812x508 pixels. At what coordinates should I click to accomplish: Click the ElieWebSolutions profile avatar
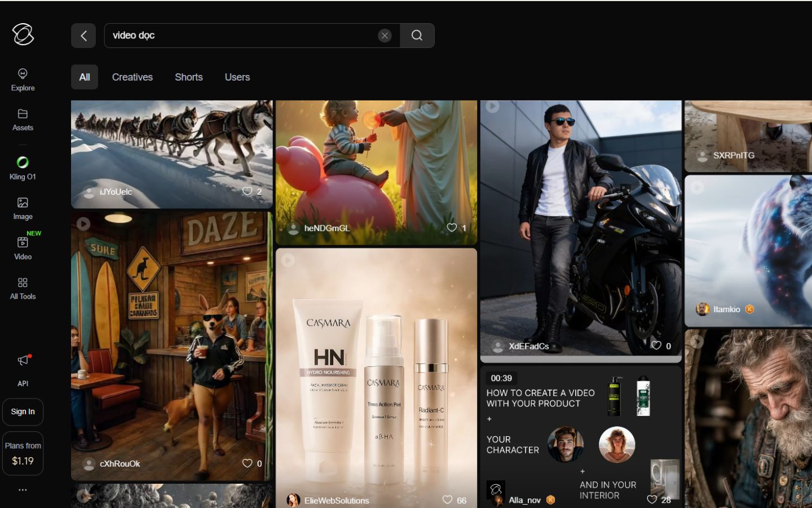(x=293, y=500)
